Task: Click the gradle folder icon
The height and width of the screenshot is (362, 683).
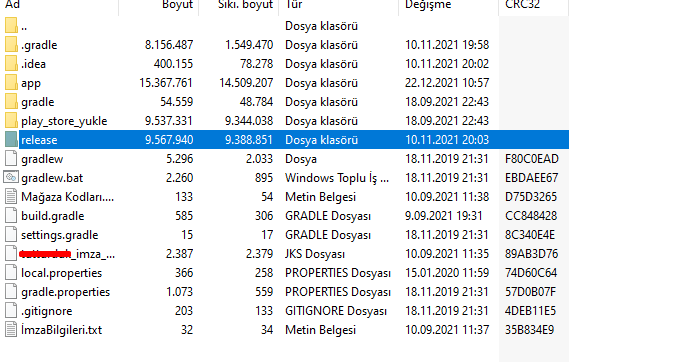Action: pyautogui.click(x=11, y=101)
